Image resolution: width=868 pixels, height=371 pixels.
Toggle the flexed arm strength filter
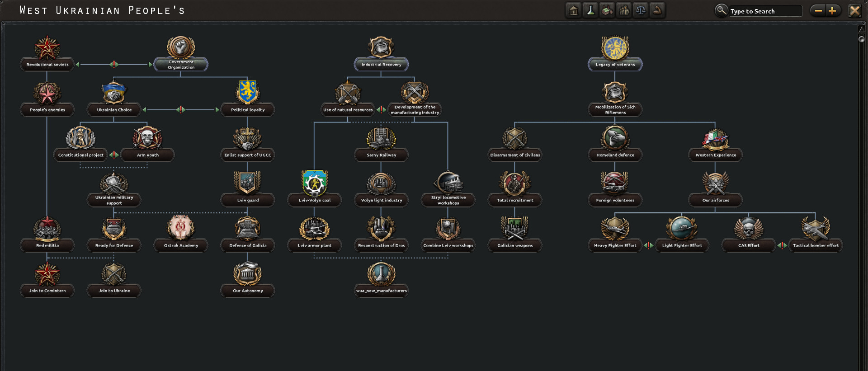coord(657,10)
